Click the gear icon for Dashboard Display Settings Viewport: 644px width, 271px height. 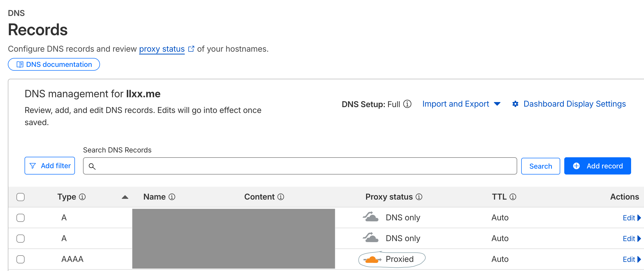coord(515,104)
